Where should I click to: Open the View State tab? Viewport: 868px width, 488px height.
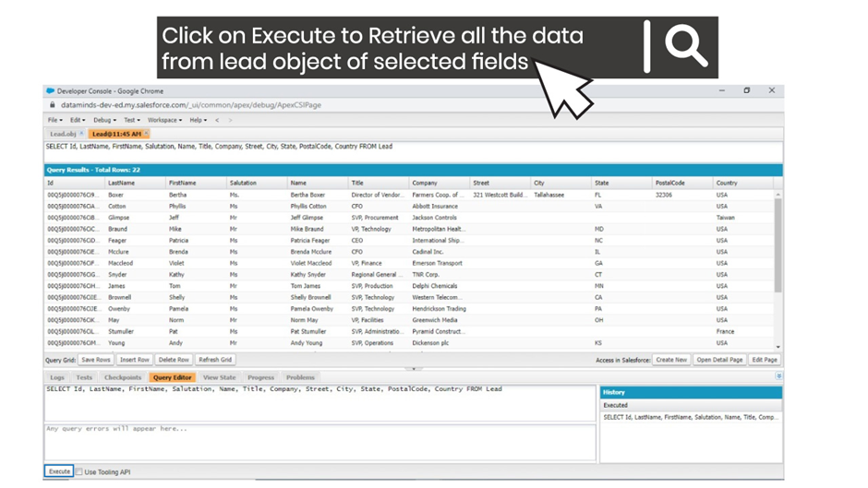coord(219,377)
